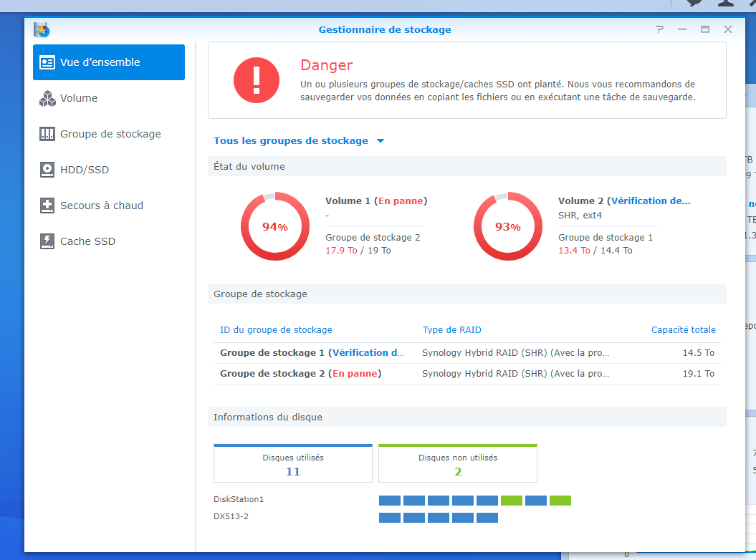Screen dimensions: 756x560
Task: Select the Groupe de stockage 2 row
Action: point(467,374)
